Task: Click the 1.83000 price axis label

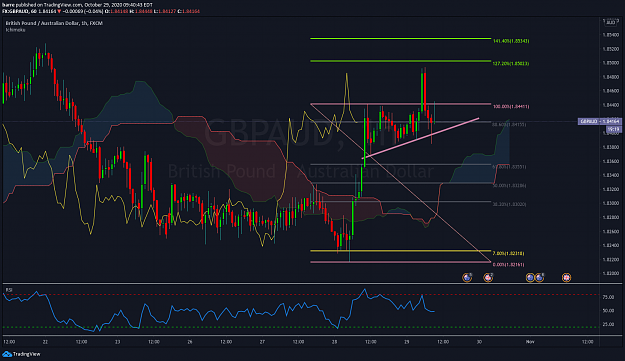Action: click(x=610, y=203)
